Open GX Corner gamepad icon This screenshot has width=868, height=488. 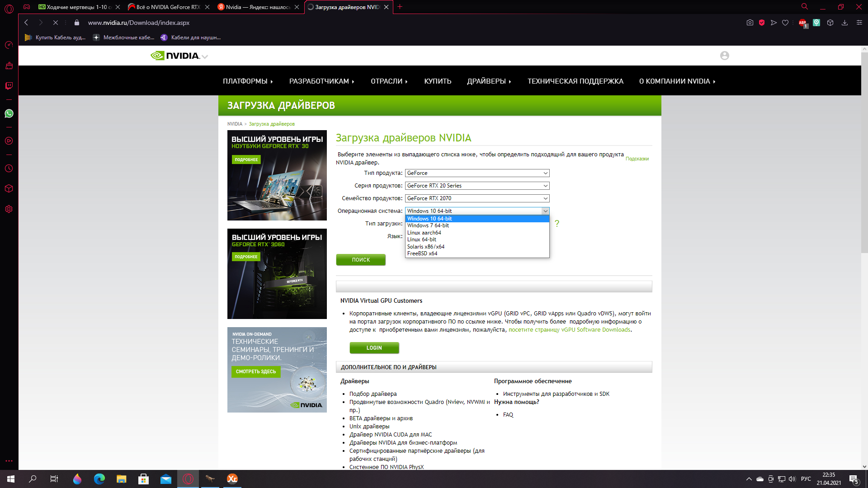point(27,7)
